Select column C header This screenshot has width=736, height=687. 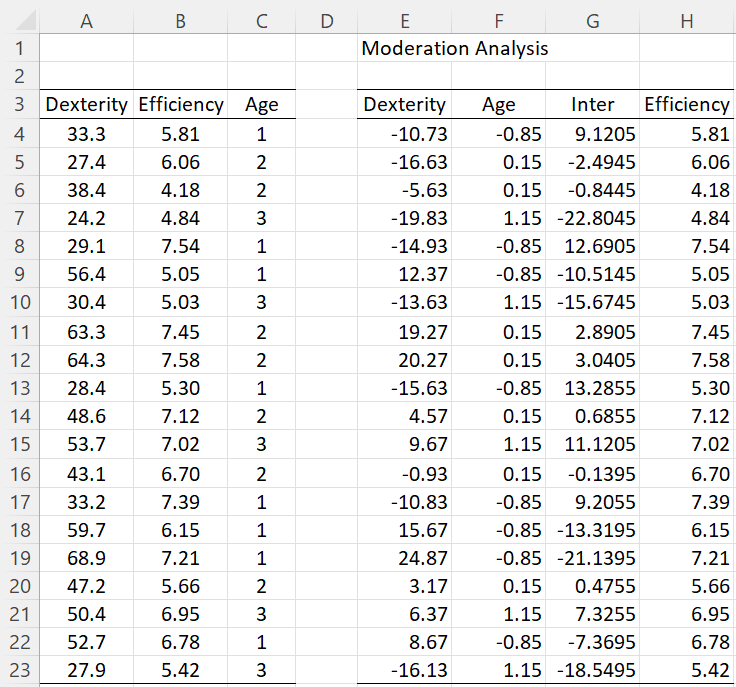tap(261, 21)
